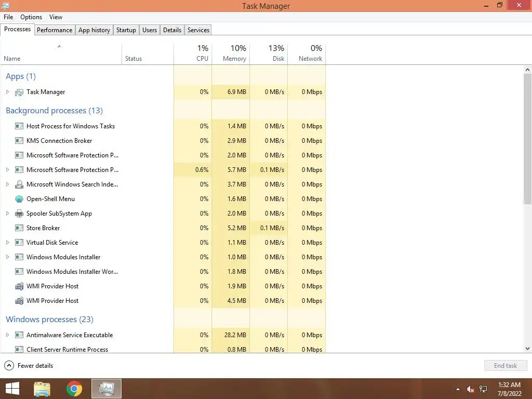
Task: Select the Background processes (13) header
Action: tap(54, 111)
